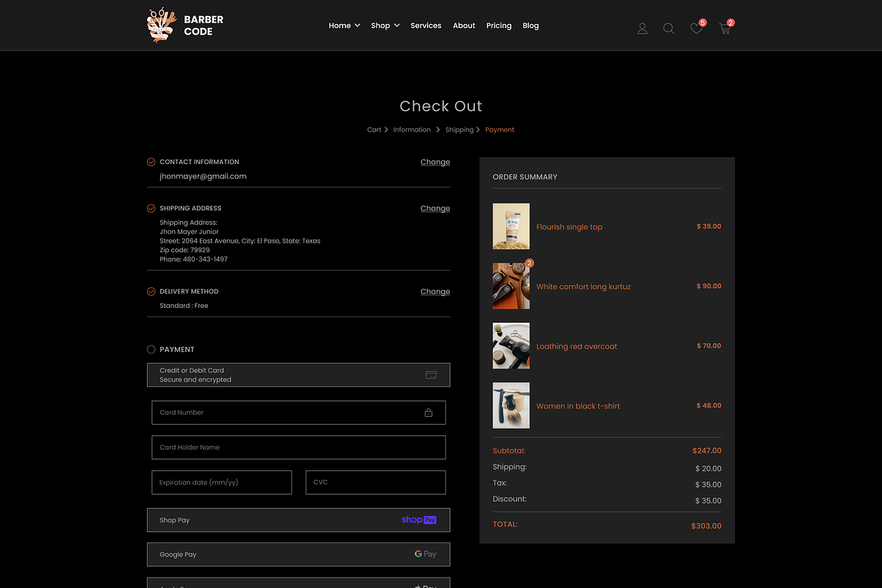This screenshot has width=882, height=588.
Task: Open the Pricing menu item
Action: pyautogui.click(x=498, y=25)
